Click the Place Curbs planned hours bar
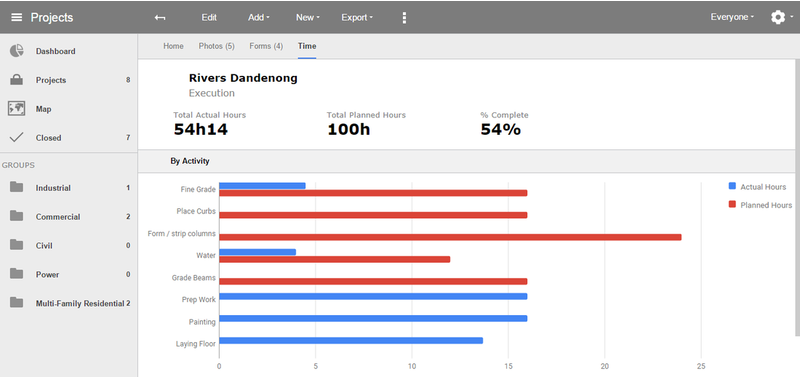The width and height of the screenshot is (800, 379). coord(373,215)
